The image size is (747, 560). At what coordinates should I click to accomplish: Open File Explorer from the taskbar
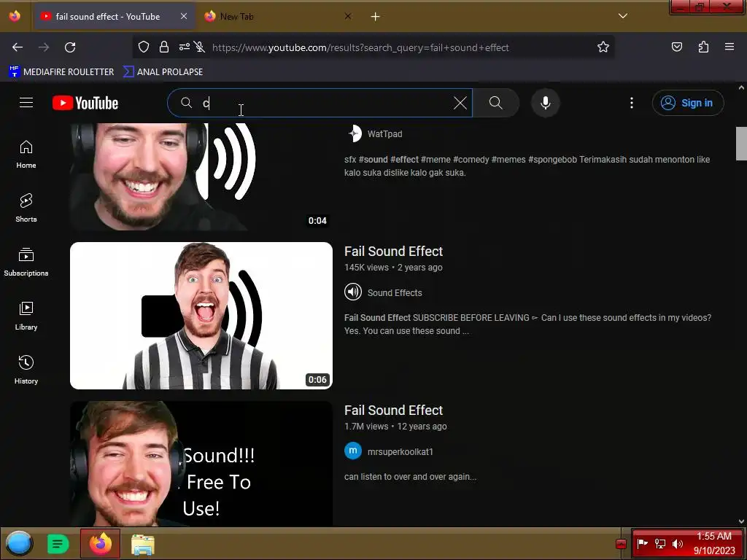[142, 544]
